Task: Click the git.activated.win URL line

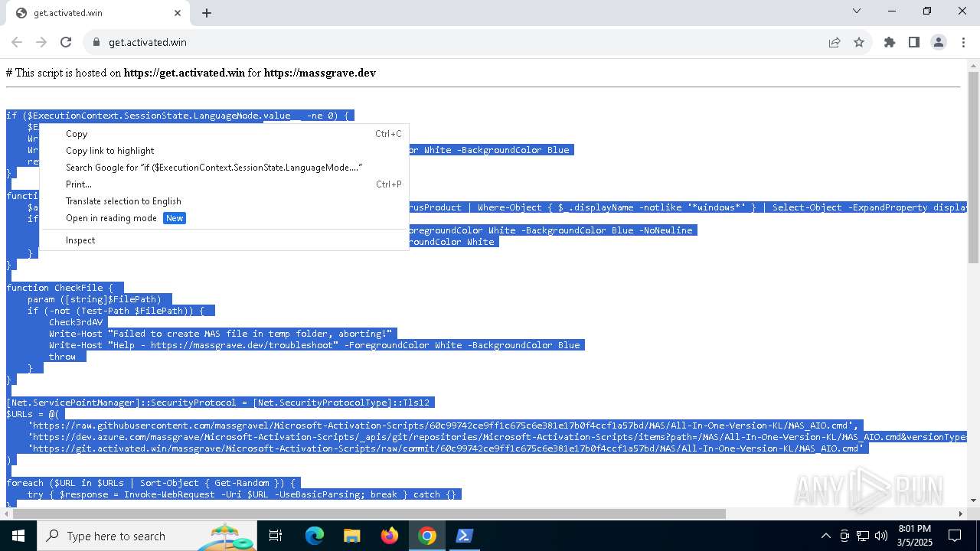Action: tap(446, 448)
